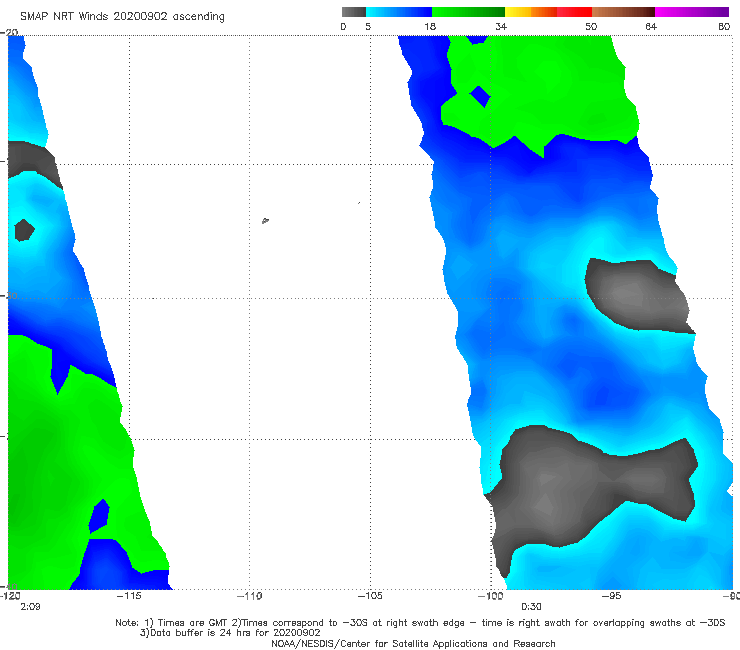Click the small dark gray spot in the left swath

point(24,230)
